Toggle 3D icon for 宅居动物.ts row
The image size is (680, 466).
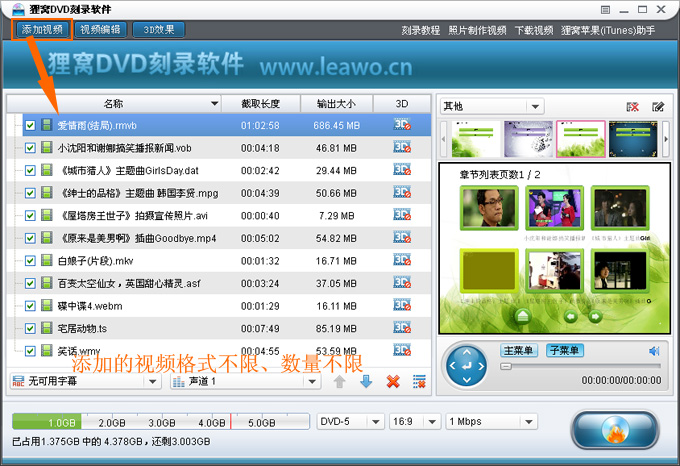[x=402, y=328]
